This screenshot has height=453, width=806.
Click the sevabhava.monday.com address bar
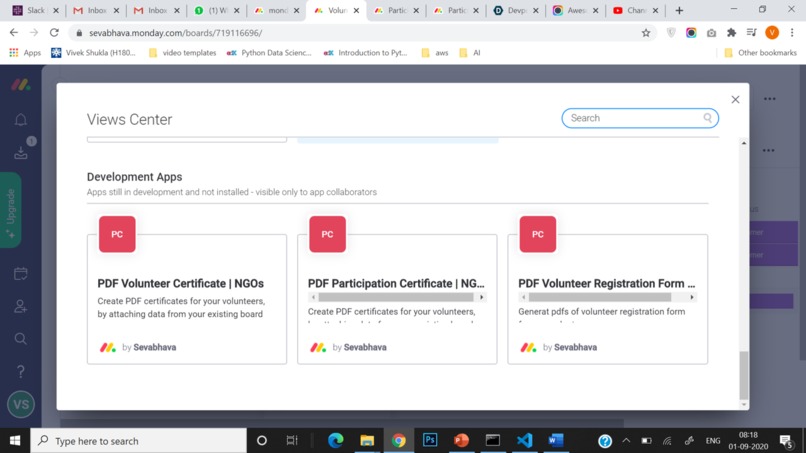(x=360, y=33)
